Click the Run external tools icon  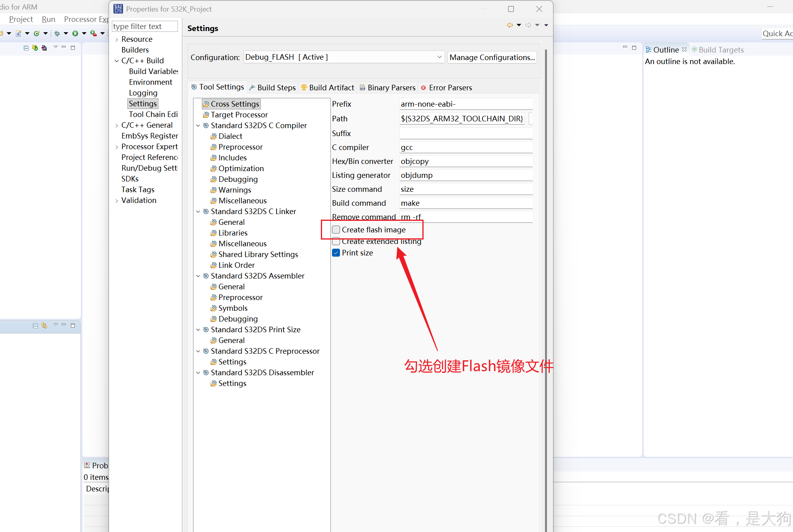coord(93,33)
